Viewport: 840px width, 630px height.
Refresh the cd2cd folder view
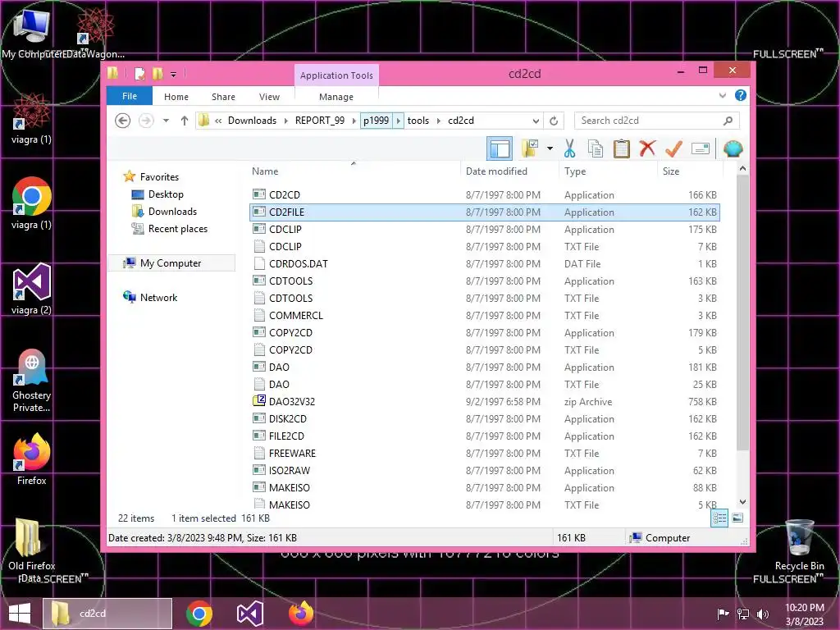click(554, 121)
